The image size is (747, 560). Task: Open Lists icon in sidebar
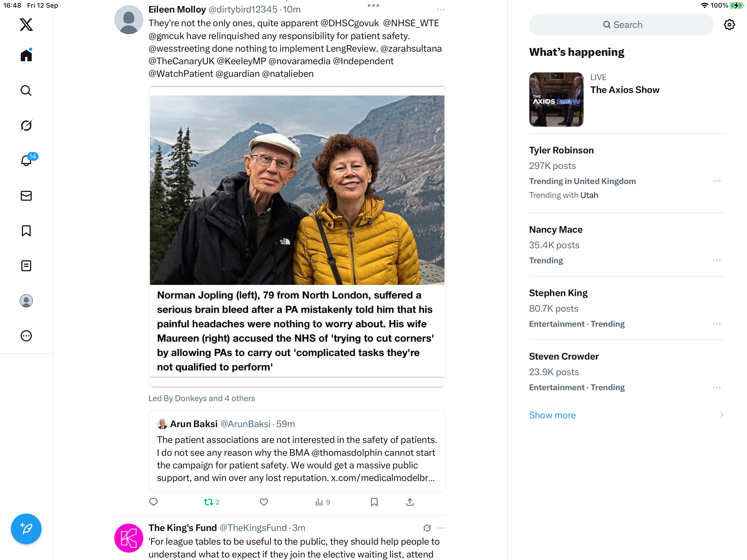click(26, 266)
